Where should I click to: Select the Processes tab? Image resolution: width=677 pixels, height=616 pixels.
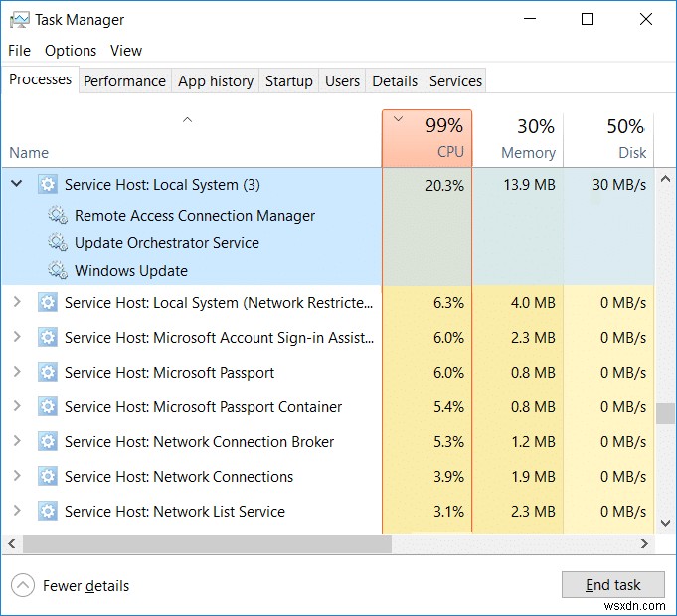(40, 79)
